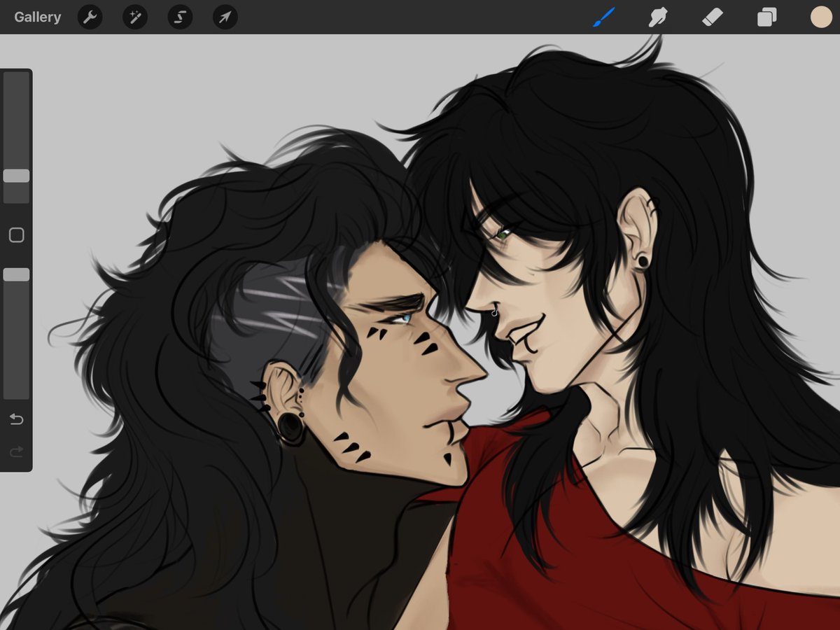Open the Layers panel

pyautogui.click(x=767, y=17)
